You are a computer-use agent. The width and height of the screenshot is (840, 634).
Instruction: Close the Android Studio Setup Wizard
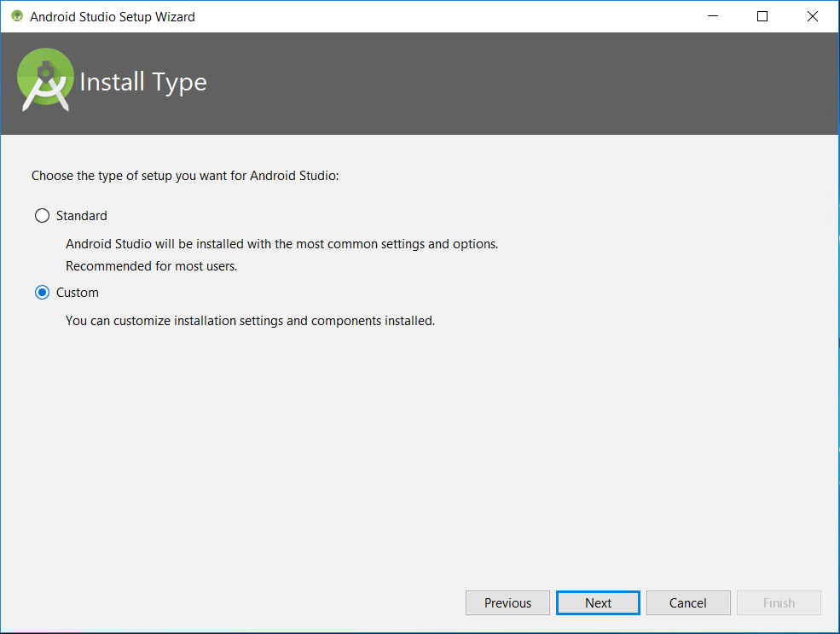[x=812, y=16]
